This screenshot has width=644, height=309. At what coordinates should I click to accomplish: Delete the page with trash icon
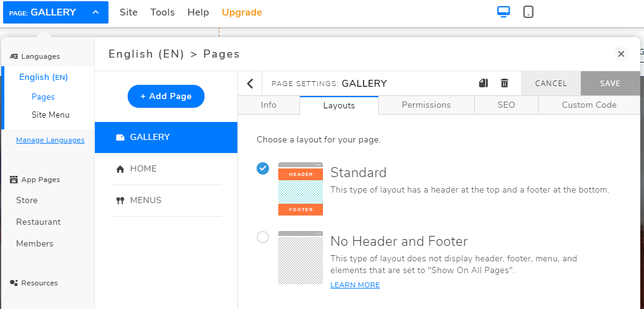click(505, 83)
